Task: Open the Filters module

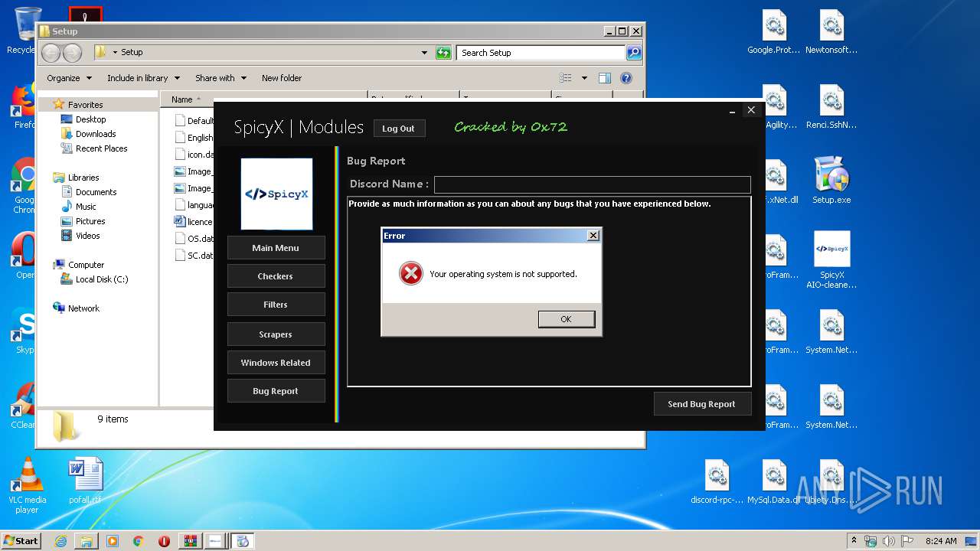Action: 276,305
